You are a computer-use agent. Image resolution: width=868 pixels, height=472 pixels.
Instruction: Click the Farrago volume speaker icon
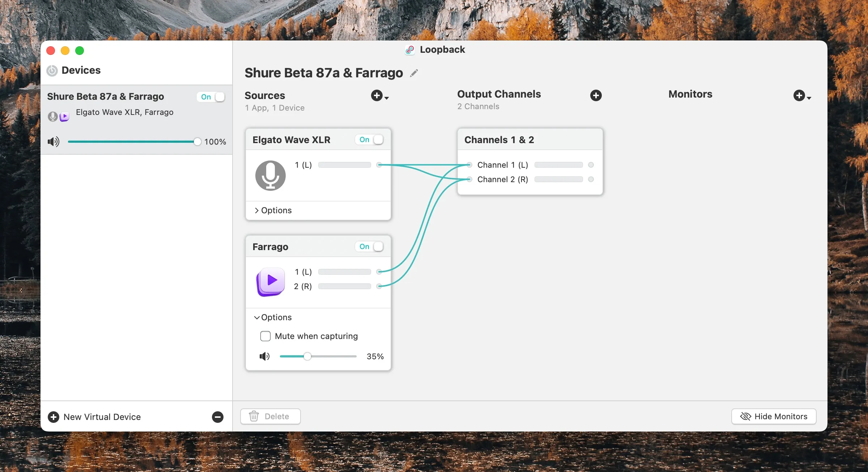coord(264,357)
